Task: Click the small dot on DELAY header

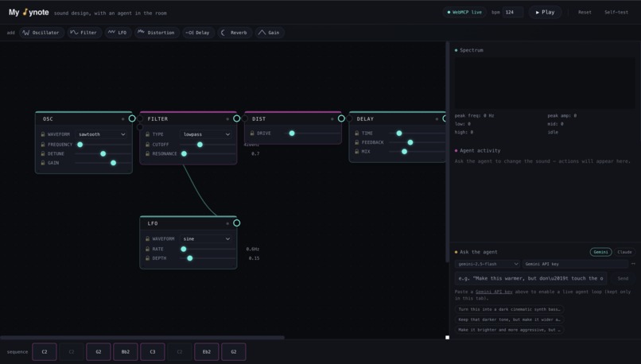Action: click(x=437, y=119)
